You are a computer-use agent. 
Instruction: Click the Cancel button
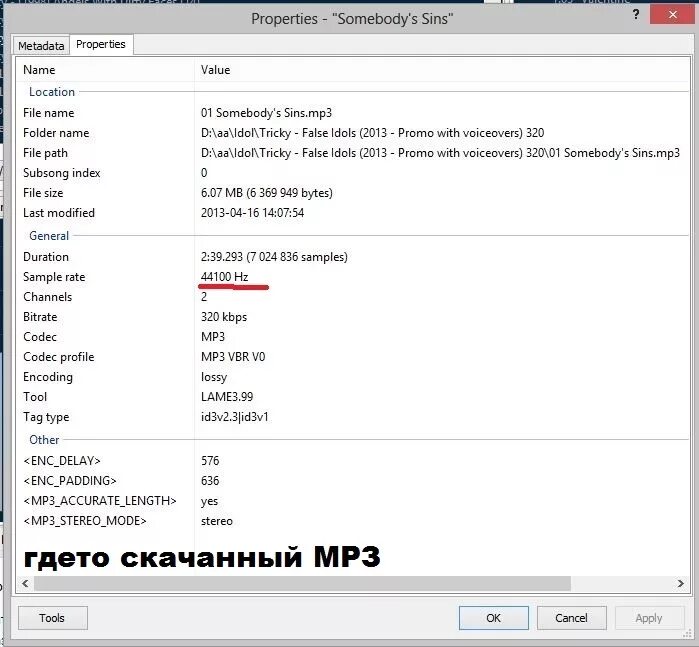coord(571,618)
